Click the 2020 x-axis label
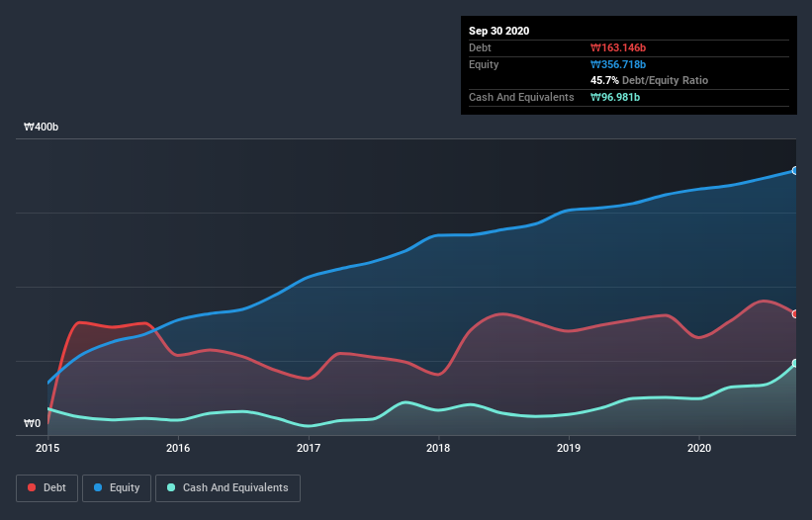The width and height of the screenshot is (812, 520). point(699,448)
